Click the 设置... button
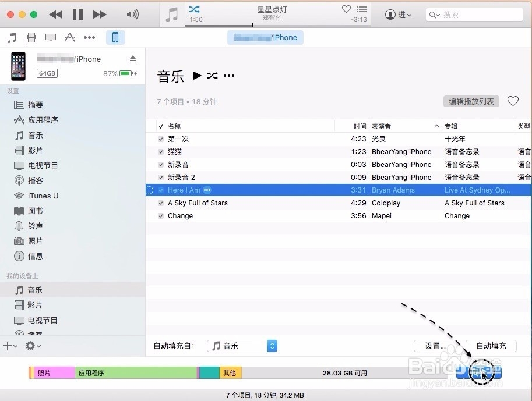 click(x=435, y=346)
